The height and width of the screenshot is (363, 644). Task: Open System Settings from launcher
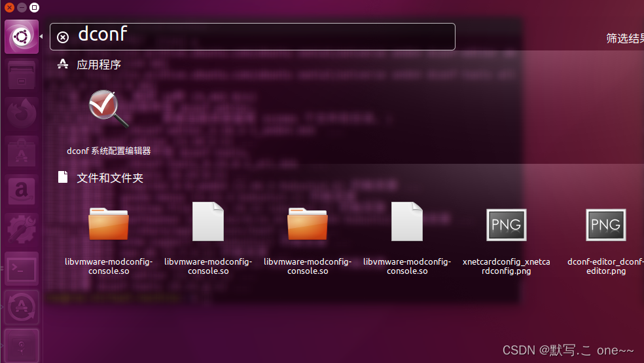click(x=22, y=230)
